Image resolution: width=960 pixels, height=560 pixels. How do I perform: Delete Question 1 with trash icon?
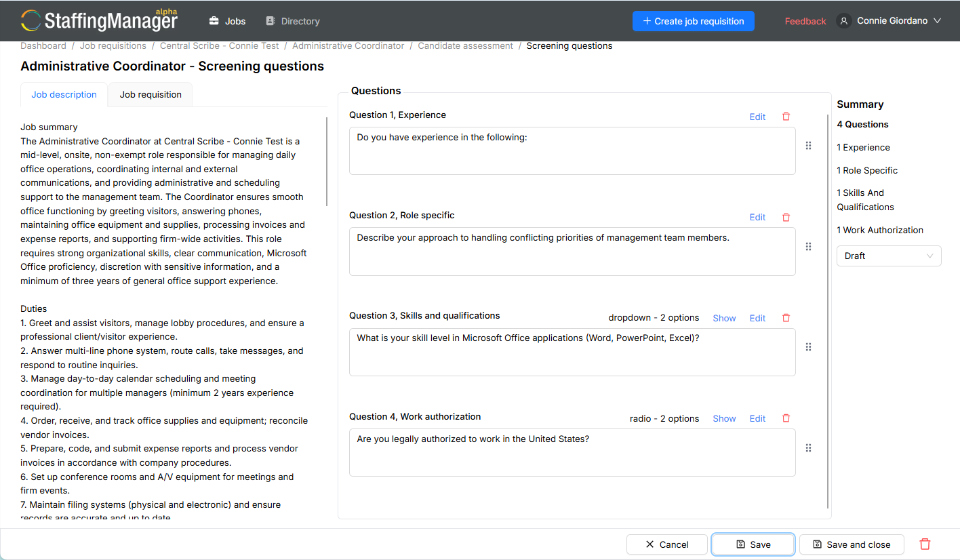[x=786, y=117]
